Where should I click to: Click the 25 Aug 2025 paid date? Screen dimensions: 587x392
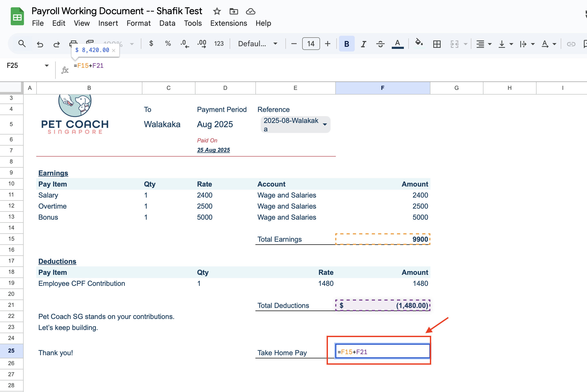point(213,150)
